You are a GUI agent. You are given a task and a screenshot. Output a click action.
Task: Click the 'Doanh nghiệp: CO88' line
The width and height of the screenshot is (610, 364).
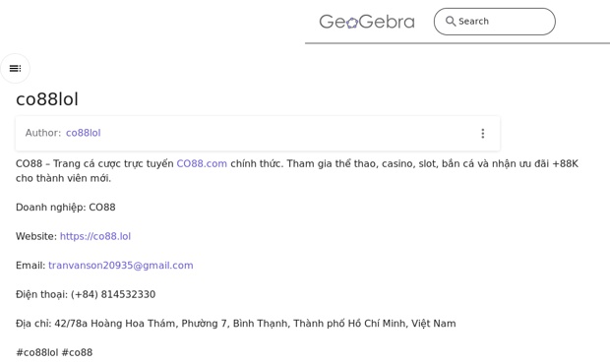(65, 208)
